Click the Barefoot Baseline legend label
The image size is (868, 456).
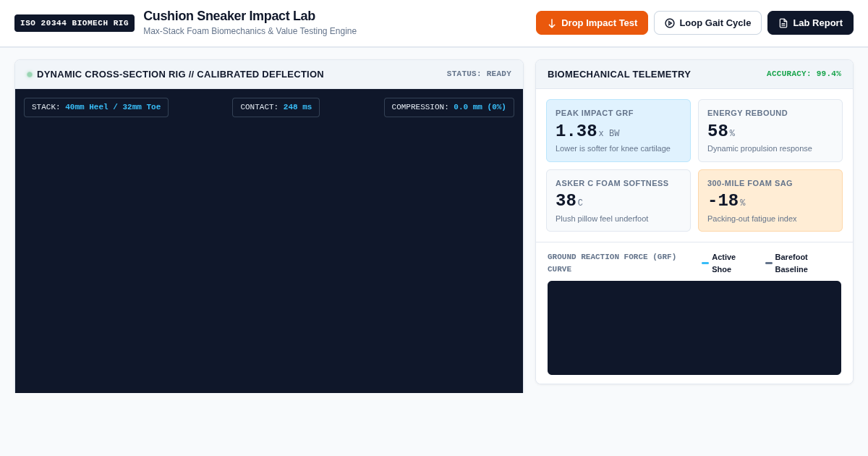[791, 263]
